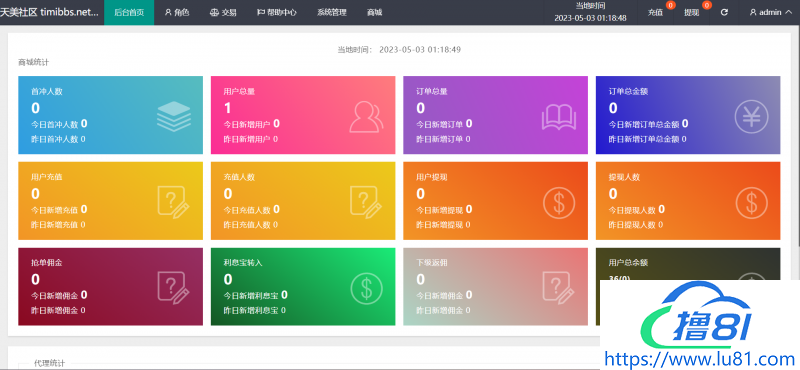800x370 pixels.
Task: Open the 交易 menu
Action: (223, 12)
